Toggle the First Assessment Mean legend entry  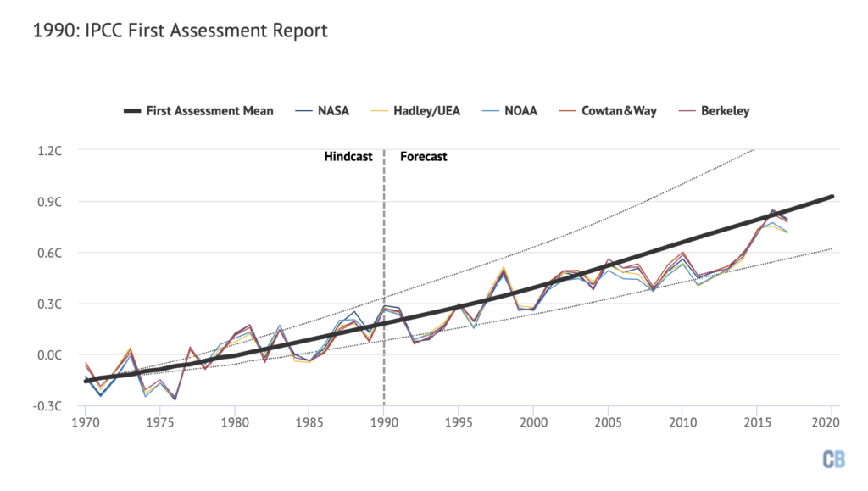[198, 111]
